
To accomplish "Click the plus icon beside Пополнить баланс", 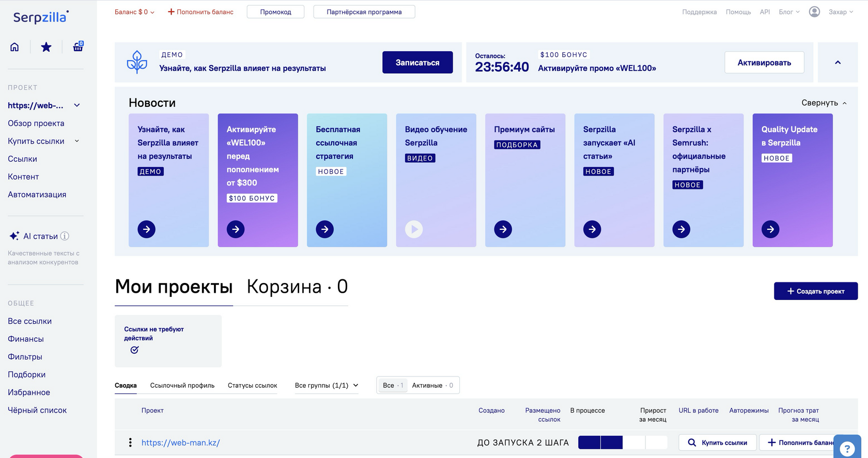I will coord(171,12).
